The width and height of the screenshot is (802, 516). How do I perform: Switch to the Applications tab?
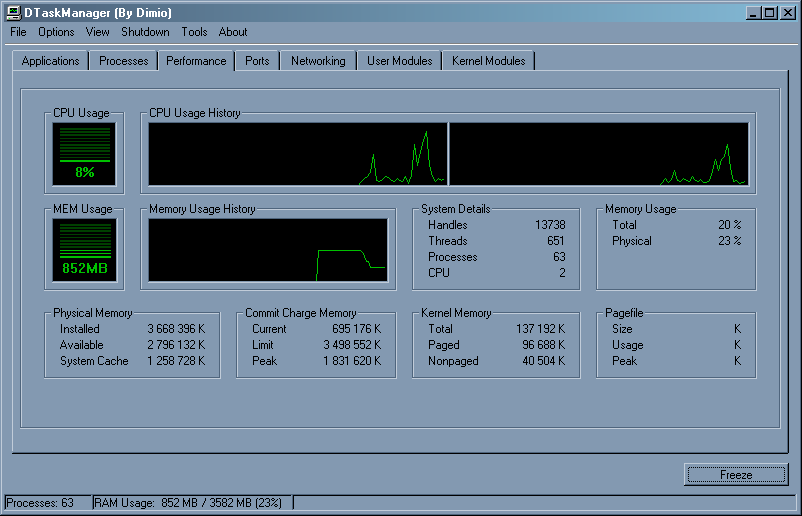click(51, 61)
